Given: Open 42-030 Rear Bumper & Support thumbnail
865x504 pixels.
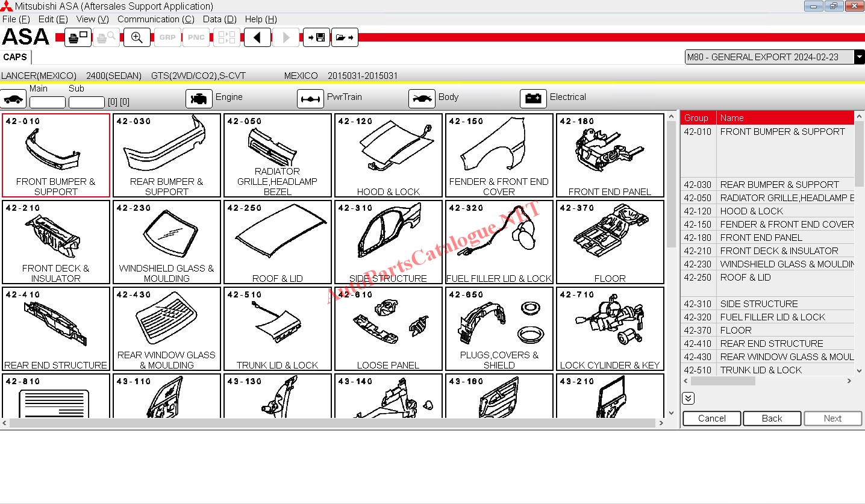Looking at the screenshot, I should click(167, 155).
